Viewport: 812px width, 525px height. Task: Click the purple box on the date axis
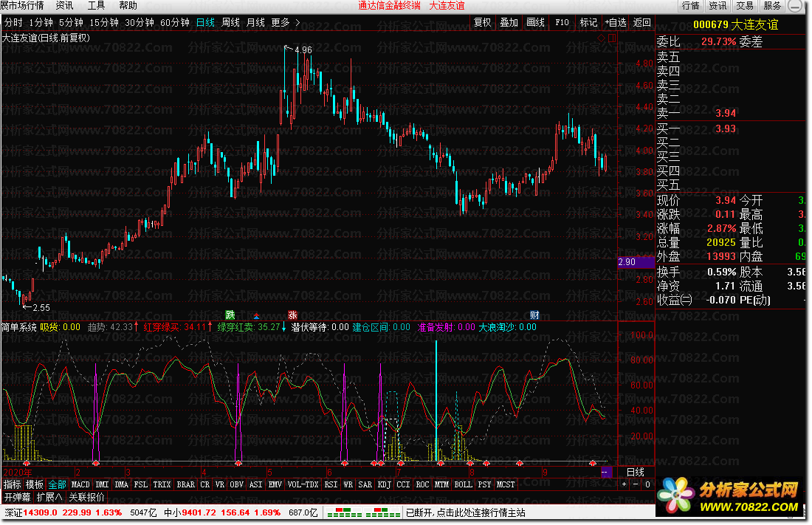606,472
